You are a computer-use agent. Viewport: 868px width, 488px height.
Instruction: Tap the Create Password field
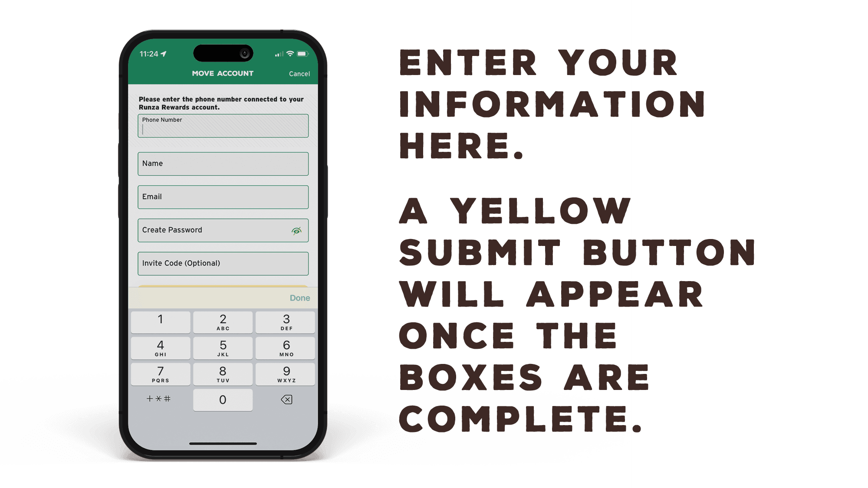[224, 229]
